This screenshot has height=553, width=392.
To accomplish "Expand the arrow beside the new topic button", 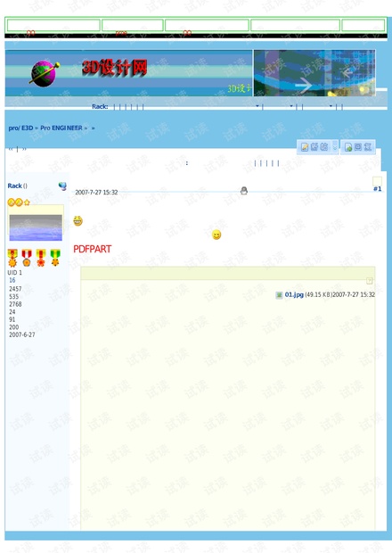I will [335, 146].
